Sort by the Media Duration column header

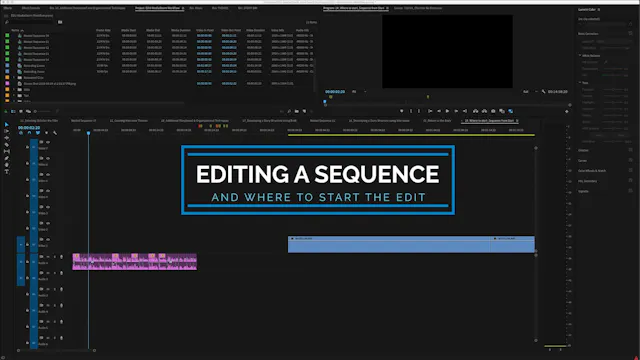[x=181, y=30]
